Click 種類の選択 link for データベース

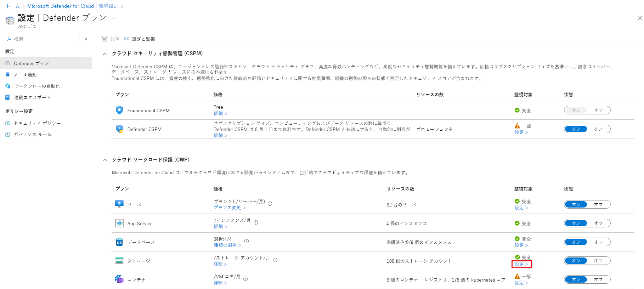click(x=227, y=245)
